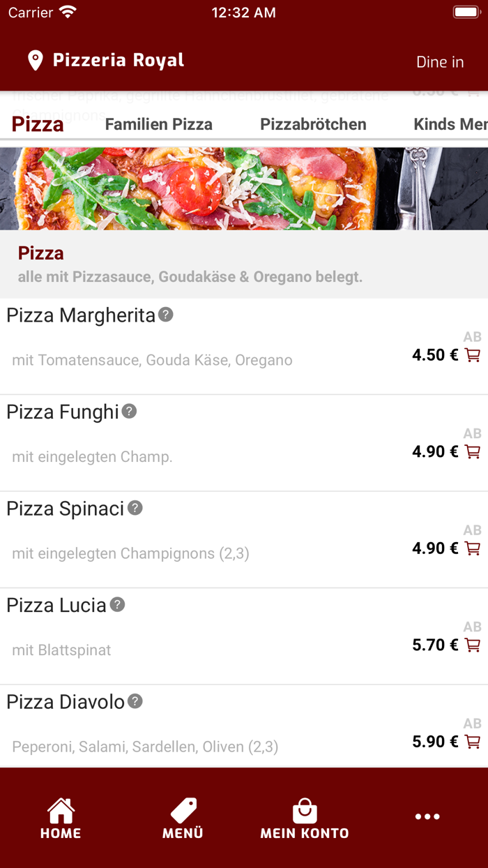
Task: Tap the cart icon beside Pizza Funghi
Action: [473, 451]
